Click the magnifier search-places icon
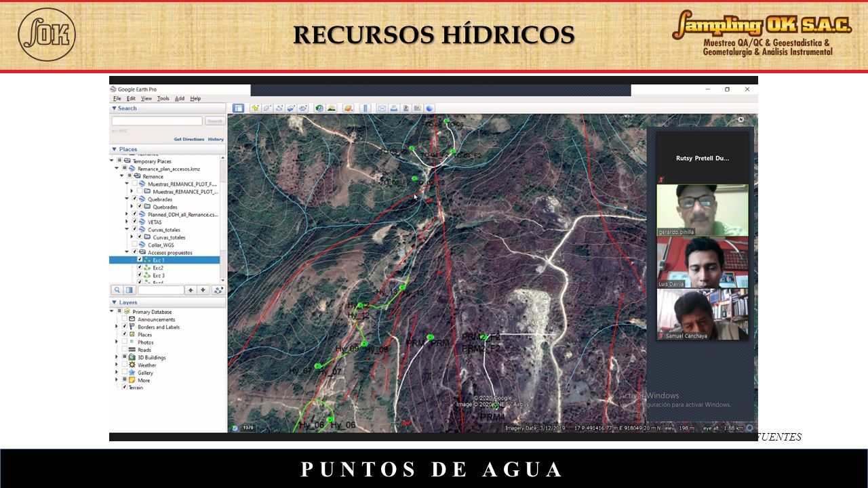Viewport: 868px width, 488px height. [117, 290]
